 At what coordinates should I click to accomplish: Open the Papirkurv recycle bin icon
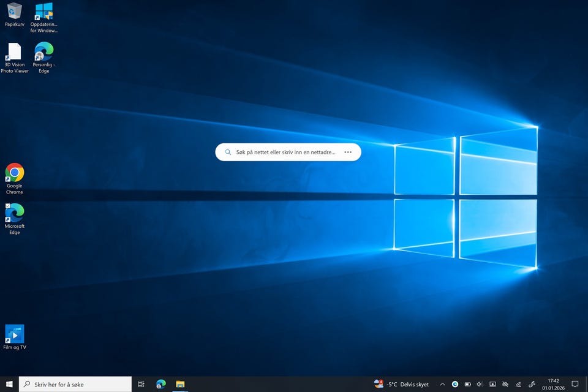tap(14, 15)
